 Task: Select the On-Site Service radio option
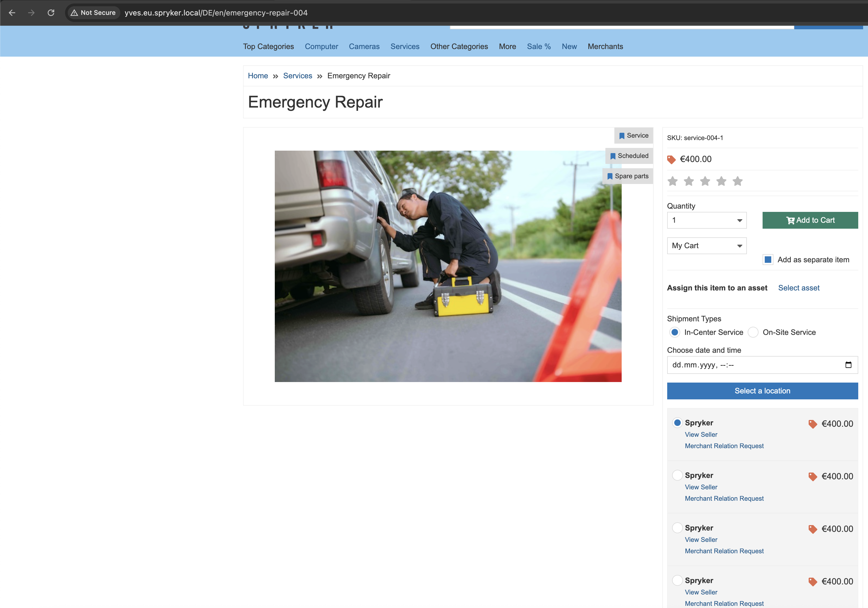point(753,332)
